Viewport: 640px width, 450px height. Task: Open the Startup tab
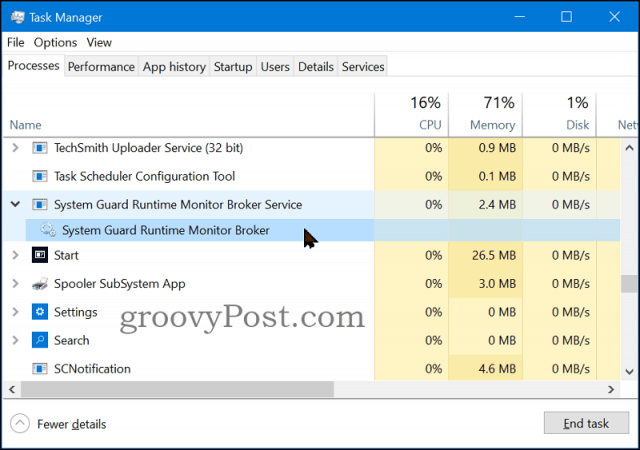point(233,67)
